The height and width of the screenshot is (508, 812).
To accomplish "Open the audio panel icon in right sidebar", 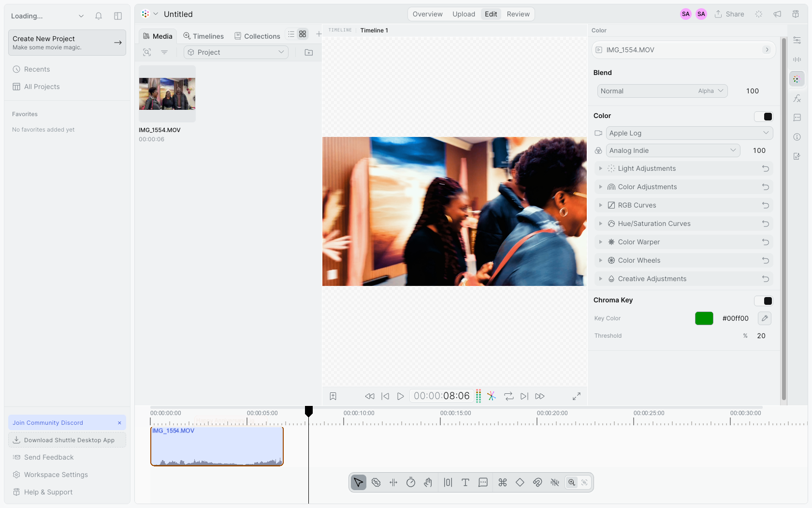I will pos(797,60).
